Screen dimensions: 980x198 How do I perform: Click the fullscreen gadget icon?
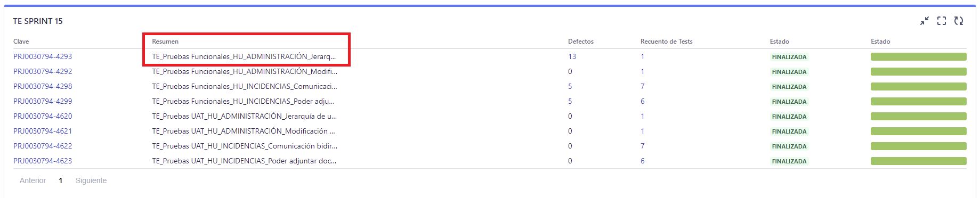coord(942,21)
